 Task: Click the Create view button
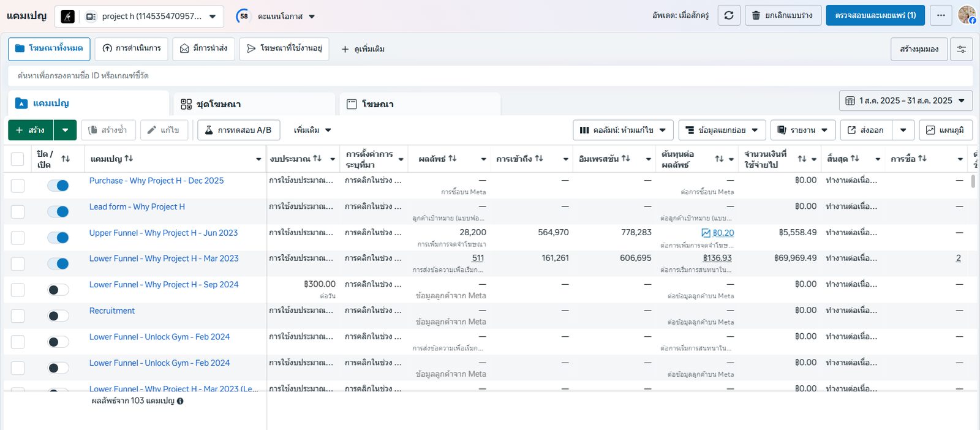[919, 49]
